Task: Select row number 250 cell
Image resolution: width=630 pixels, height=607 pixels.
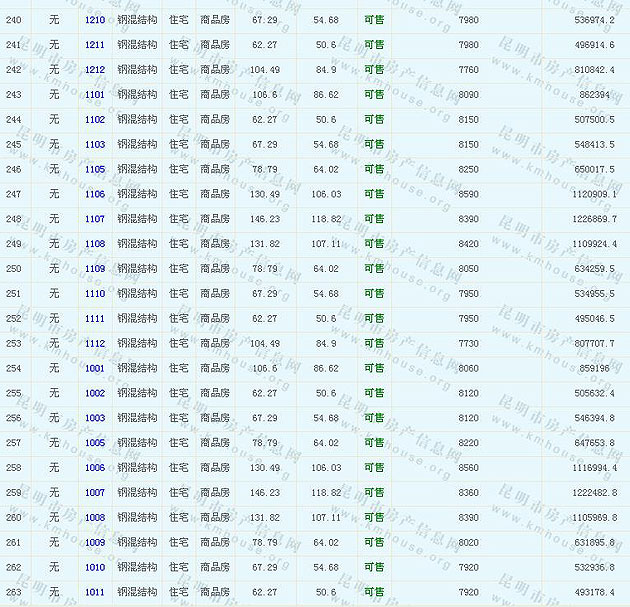Action: (13, 269)
